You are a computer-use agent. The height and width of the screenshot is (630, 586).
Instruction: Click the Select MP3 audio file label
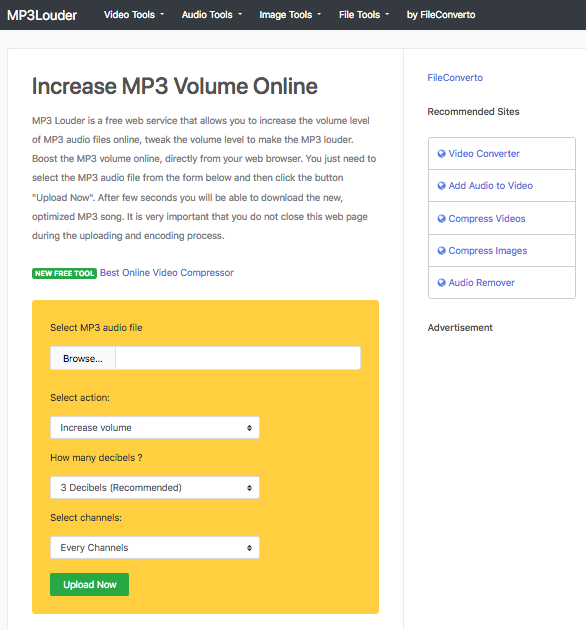tap(96, 328)
